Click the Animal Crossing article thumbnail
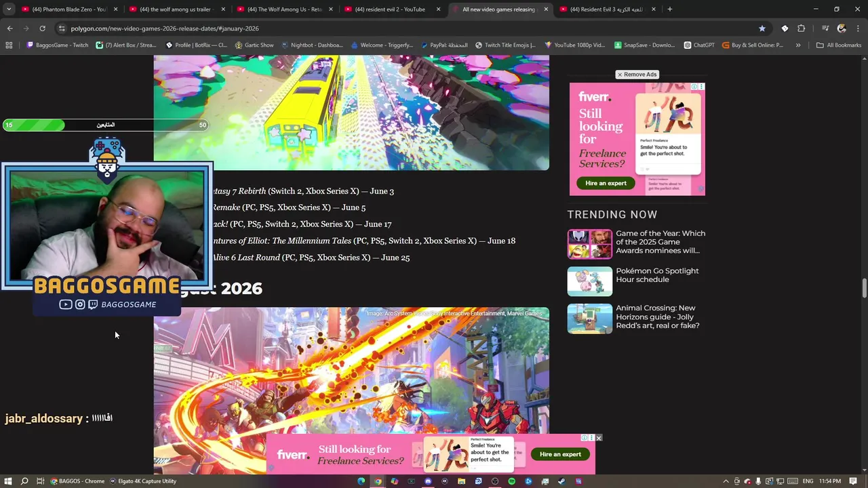 click(589, 319)
